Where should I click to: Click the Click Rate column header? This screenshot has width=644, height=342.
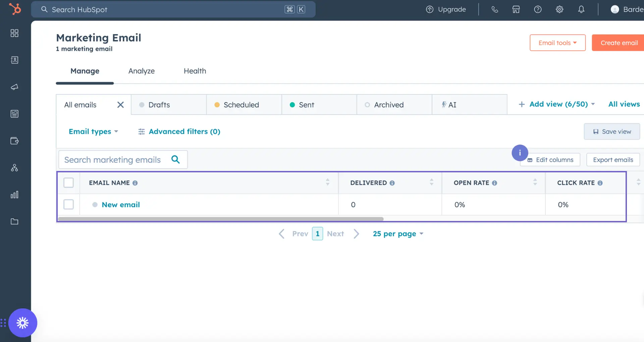tap(576, 183)
